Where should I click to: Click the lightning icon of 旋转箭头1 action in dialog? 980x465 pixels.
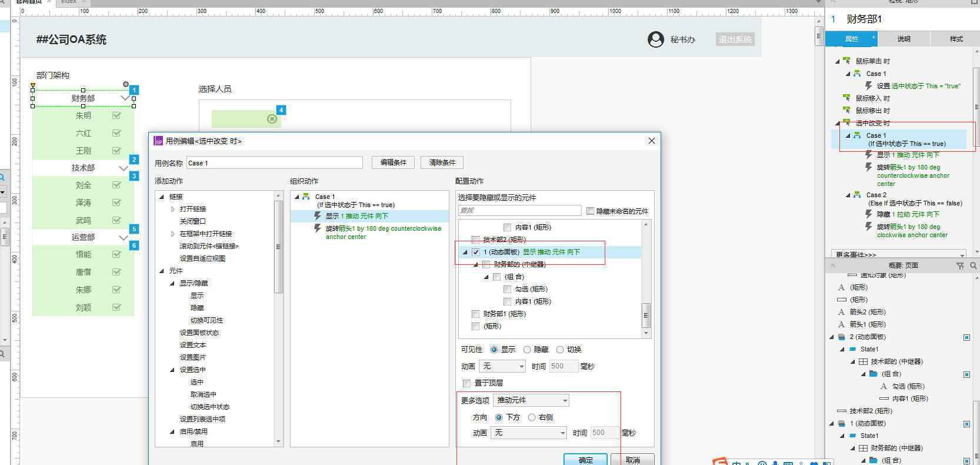[x=318, y=228]
